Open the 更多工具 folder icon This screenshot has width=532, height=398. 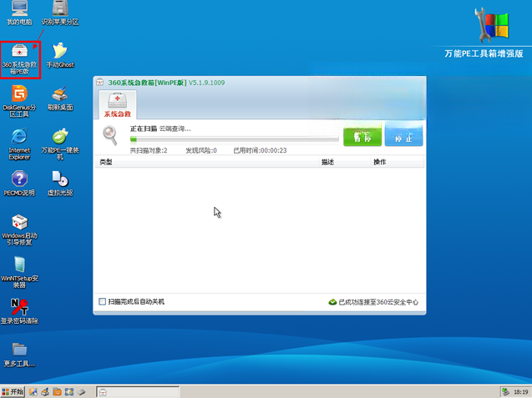[x=19, y=355]
